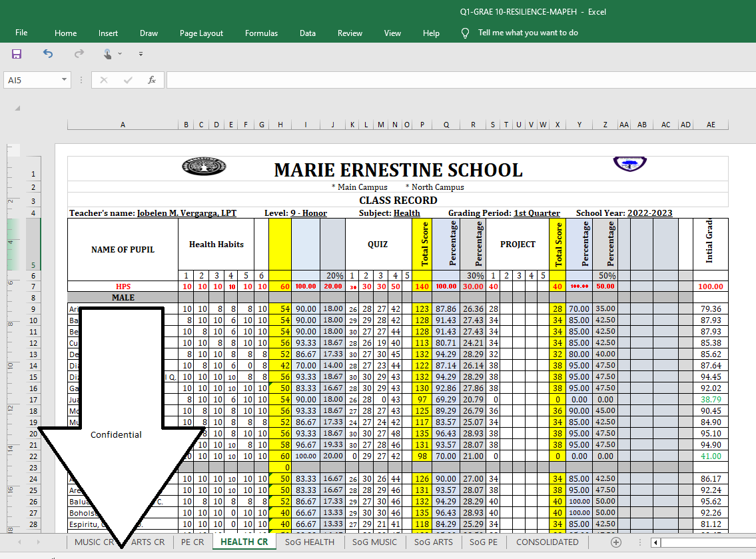Image resolution: width=756 pixels, height=559 pixels.
Task: Click the MARIE ERNESTINE SCHOOL title cell
Action: (x=398, y=170)
